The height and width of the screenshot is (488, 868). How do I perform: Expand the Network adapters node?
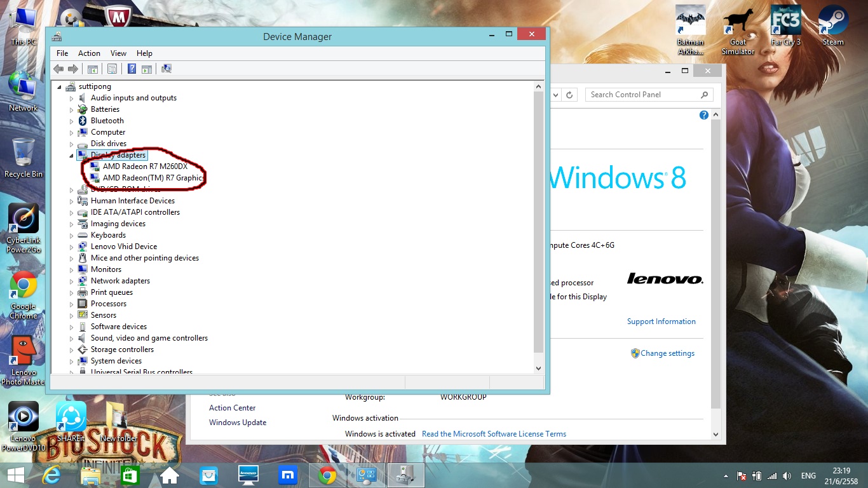coord(72,281)
